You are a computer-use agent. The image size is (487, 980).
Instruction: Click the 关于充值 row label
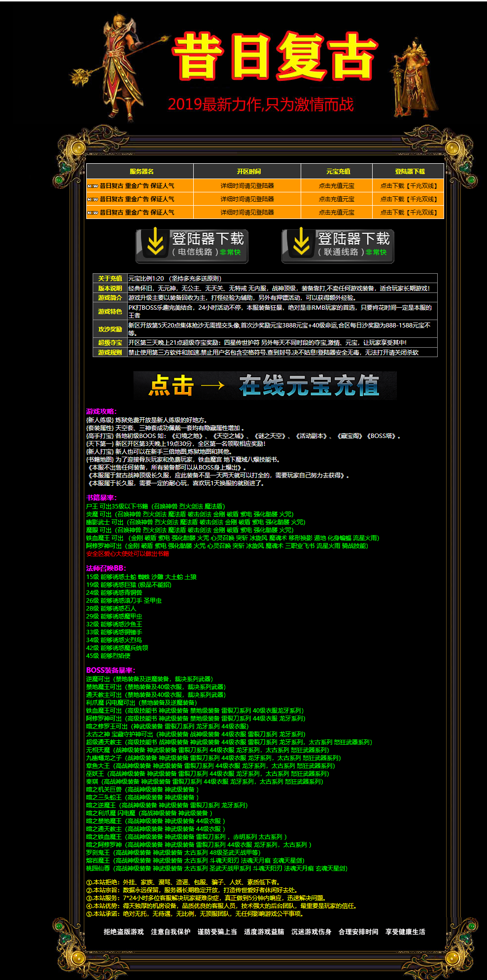click(110, 279)
